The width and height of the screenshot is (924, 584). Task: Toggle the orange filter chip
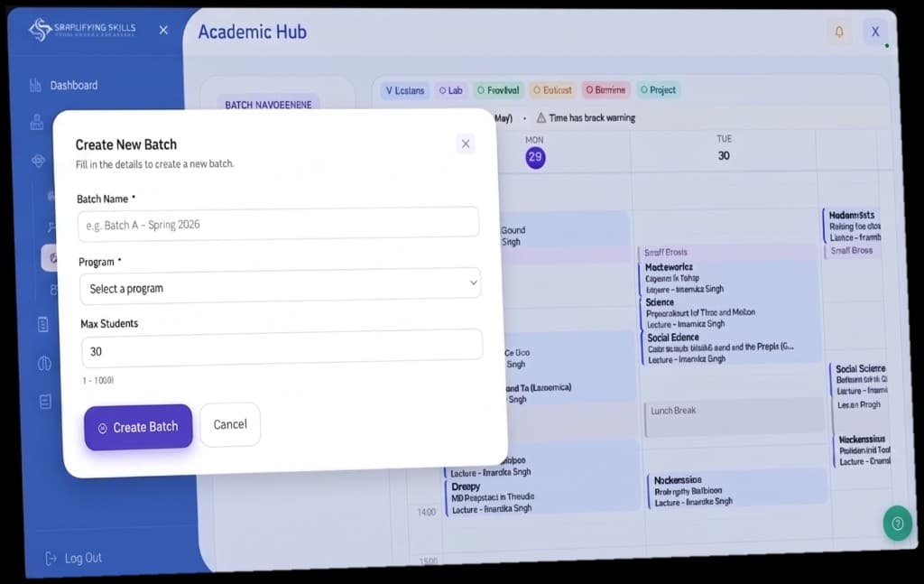(552, 90)
